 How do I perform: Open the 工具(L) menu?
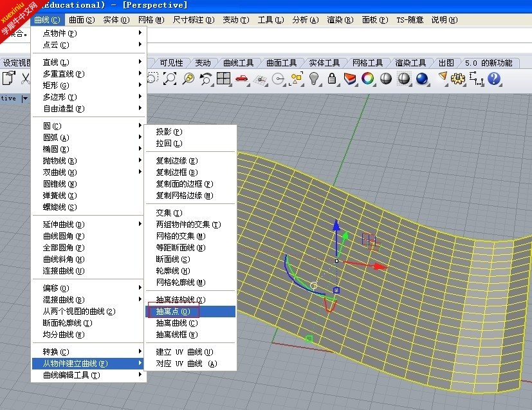coord(270,20)
